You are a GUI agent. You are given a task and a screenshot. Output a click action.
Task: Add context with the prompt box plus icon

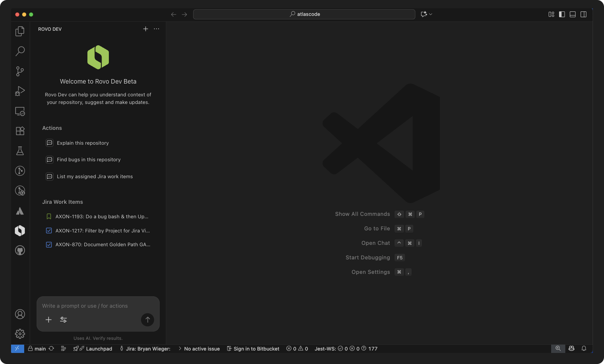(49, 320)
